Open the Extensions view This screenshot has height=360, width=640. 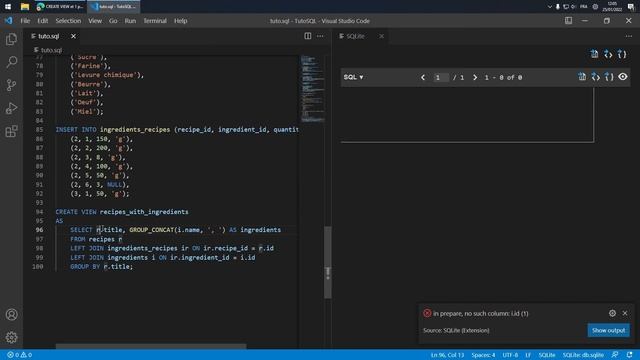point(11,131)
